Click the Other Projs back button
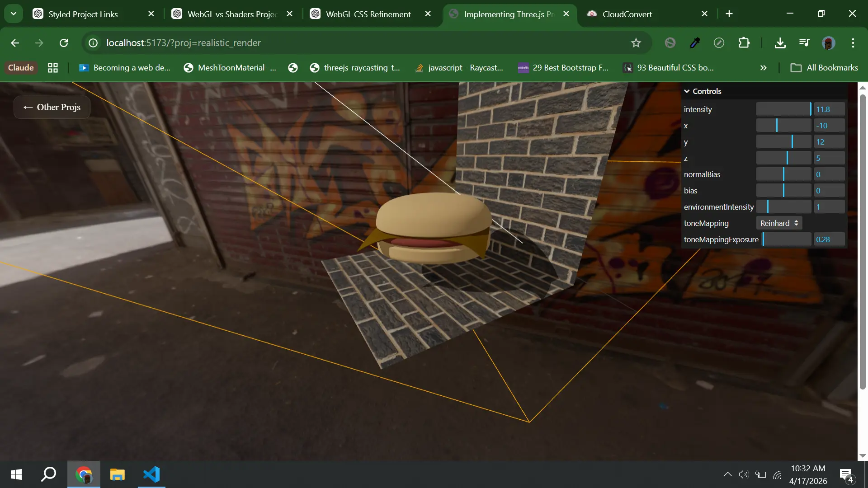The image size is (868, 488). tap(52, 107)
